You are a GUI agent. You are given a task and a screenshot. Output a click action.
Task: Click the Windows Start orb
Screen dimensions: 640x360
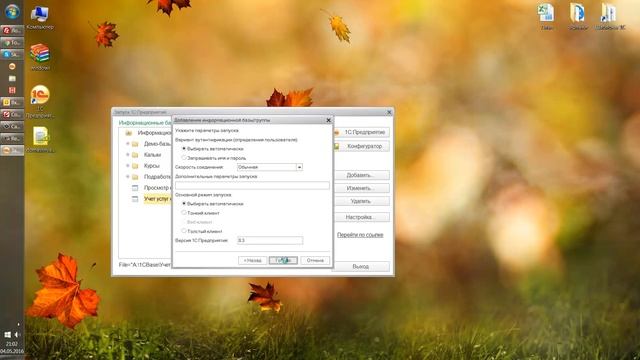12,11
